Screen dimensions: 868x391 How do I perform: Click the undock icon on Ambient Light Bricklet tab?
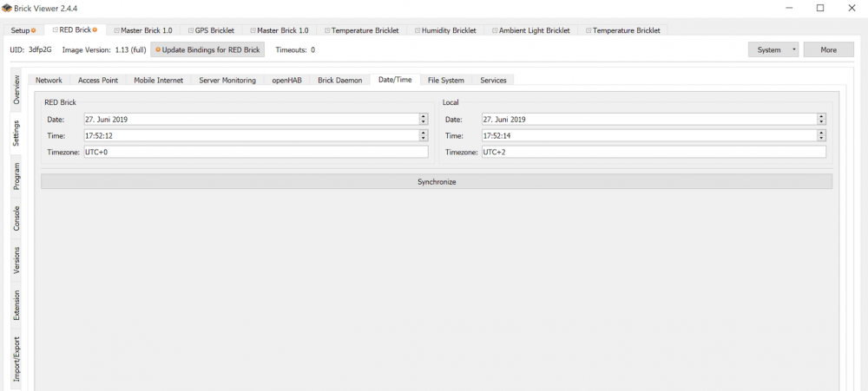coord(495,30)
